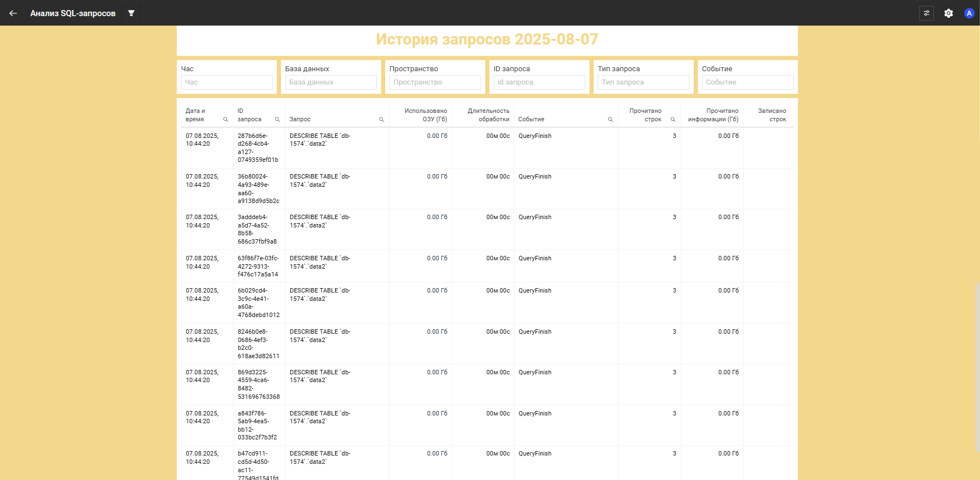
Task: Open the filter funnel icon
Action: pos(131,13)
